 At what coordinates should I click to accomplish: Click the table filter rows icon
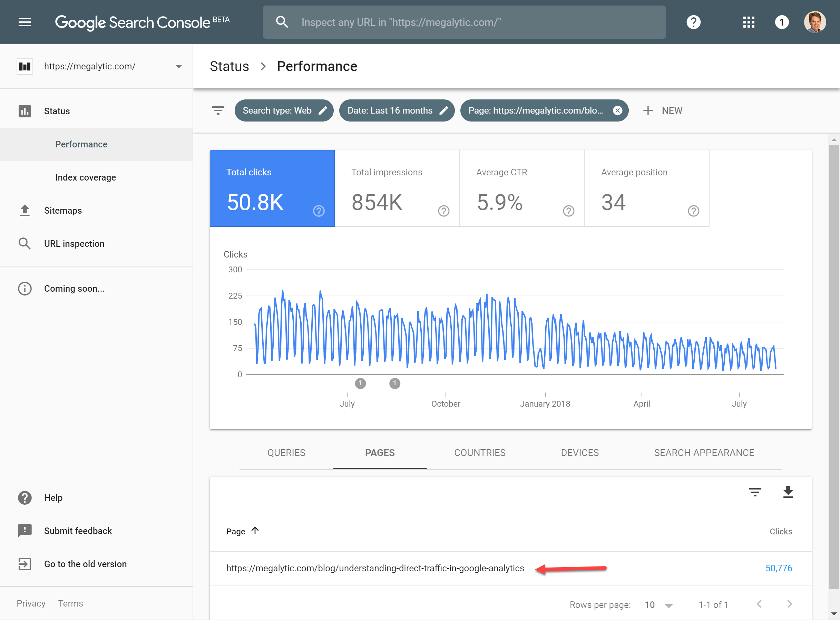point(755,492)
